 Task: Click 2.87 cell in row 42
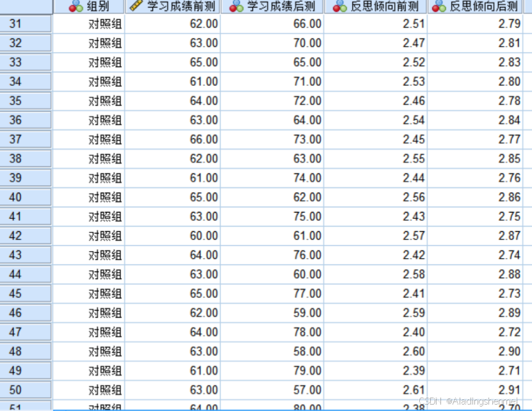click(x=476, y=236)
